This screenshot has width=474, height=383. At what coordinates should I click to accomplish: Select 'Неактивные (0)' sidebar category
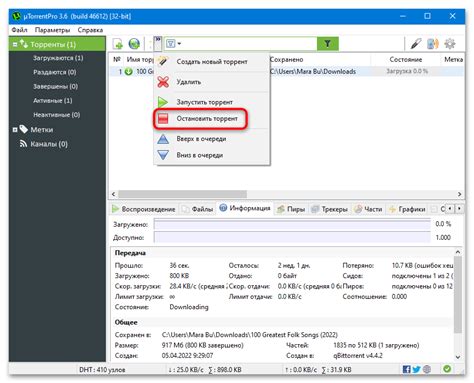point(57,115)
